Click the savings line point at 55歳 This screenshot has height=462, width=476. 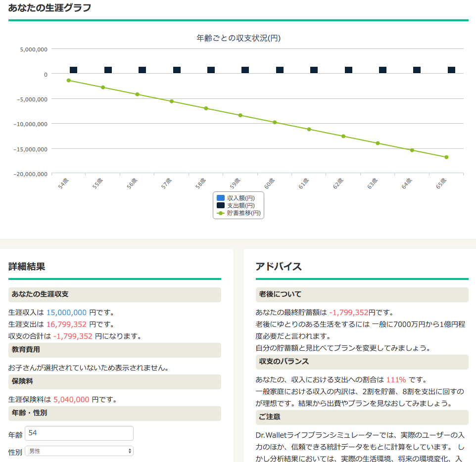[103, 88]
